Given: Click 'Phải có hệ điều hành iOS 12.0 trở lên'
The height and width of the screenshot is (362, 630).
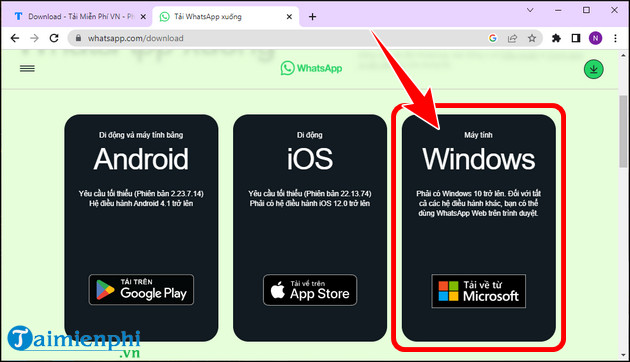Looking at the screenshot, I should tap(310, 204).
